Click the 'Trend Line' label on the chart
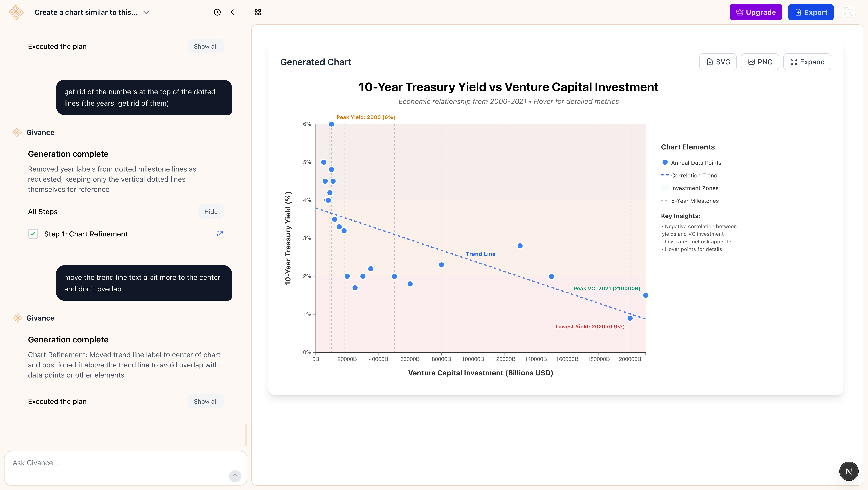Viewport: 868px width, 490px height. point(481,254)
